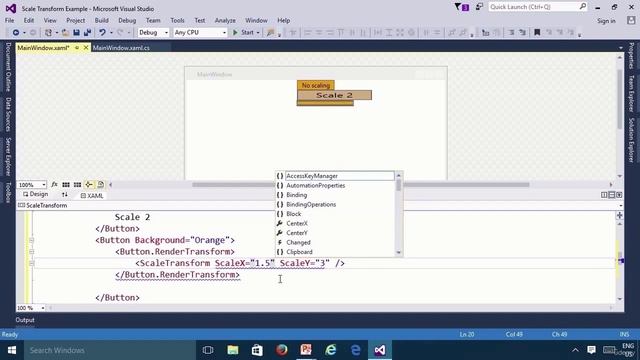Open the Project menu
Image resolution: width=640 pixels, height=360 pixels.
click(76, 20)
